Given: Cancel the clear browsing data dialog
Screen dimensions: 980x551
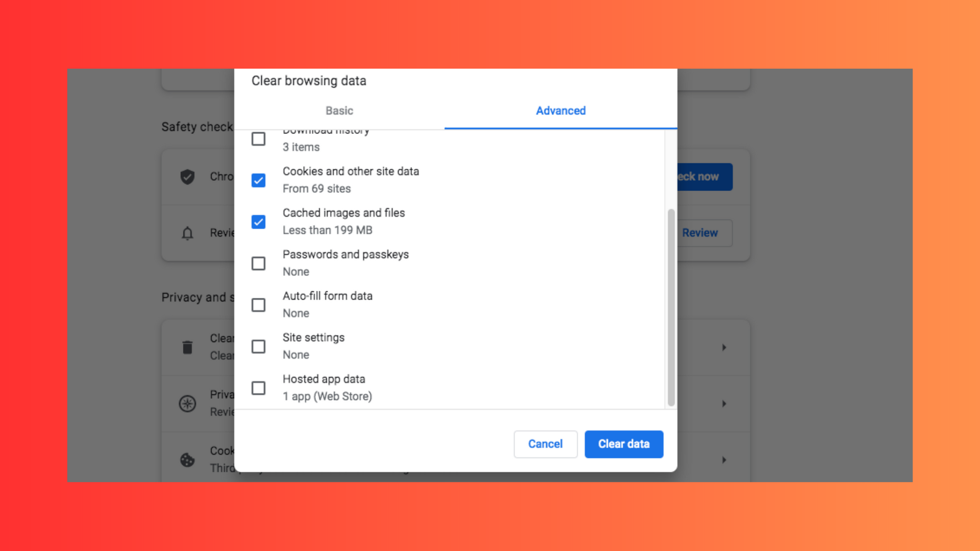Looking at the screenshot, I should click(x=545, y=444).
